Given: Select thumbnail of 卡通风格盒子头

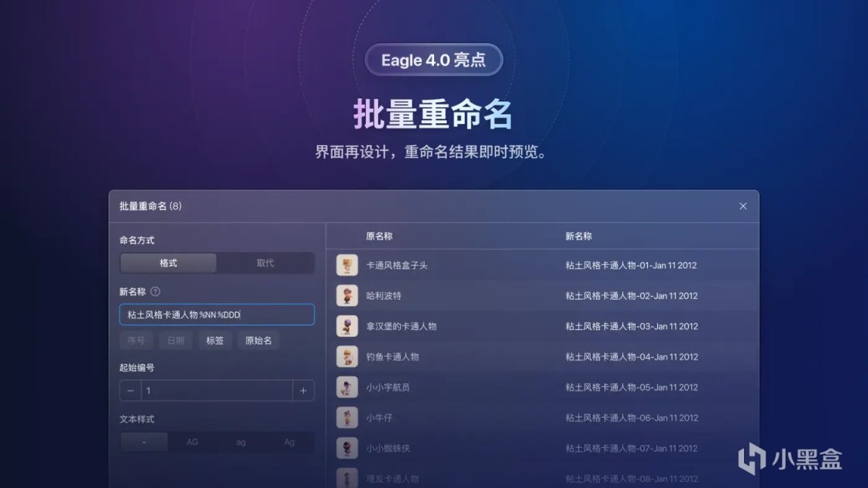Looking at the screenshot, I should click(347, 265).
